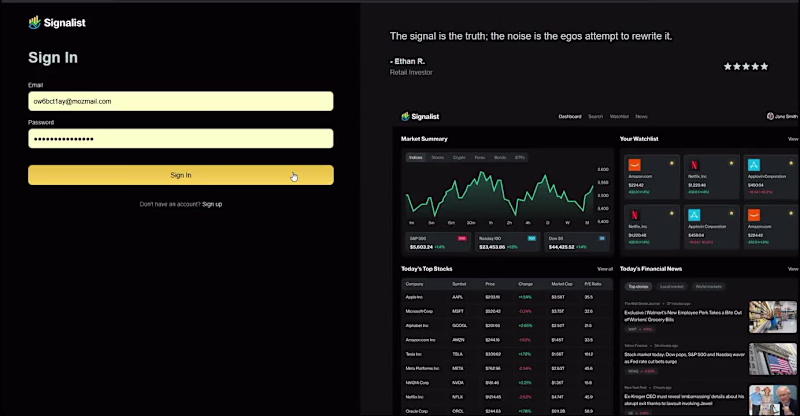Toggle the star on bottom-row Applovin card
800x416 pixels.
click(x=731, y=213)
